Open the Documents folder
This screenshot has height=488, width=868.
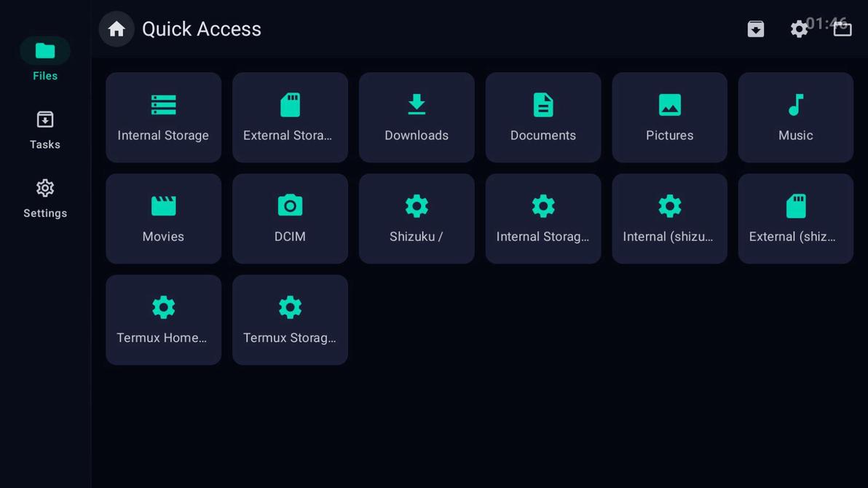coord(543,117)
